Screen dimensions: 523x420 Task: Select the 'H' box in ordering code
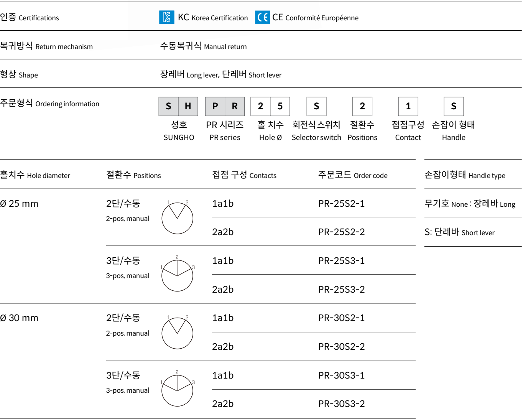(x=188, y=106)
